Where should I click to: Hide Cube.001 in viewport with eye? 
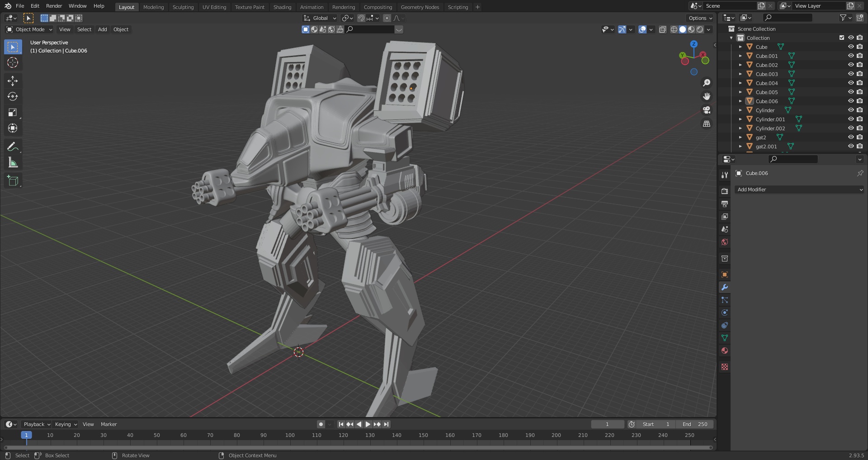click(850, 56)
